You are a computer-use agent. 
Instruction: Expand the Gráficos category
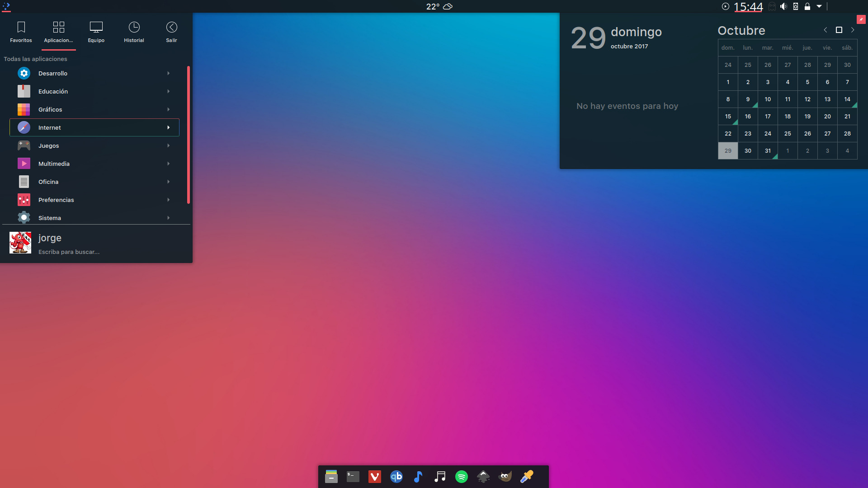point(94,109)
